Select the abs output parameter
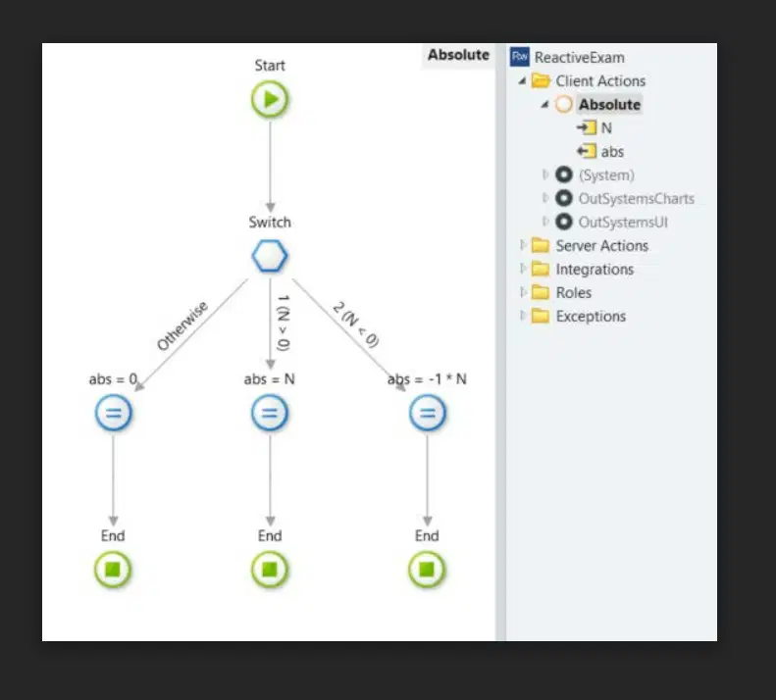Viewport: 776px width, 700px height. [x=600, y=151]
